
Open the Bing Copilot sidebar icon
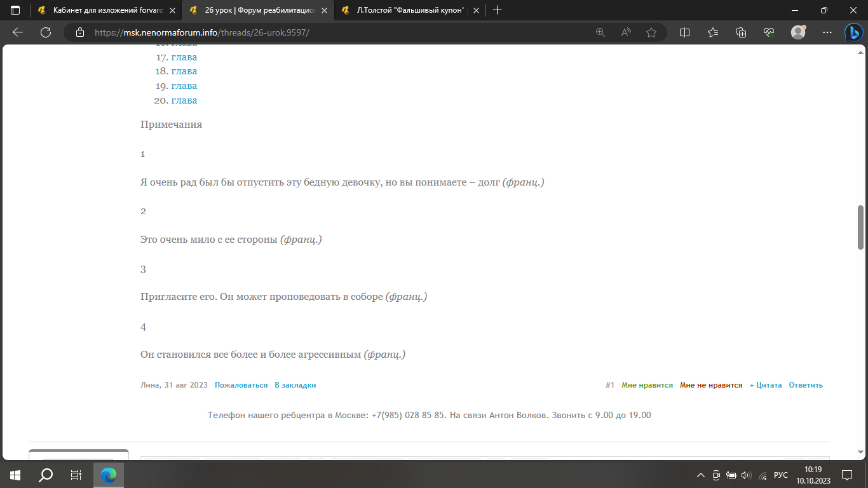tap(853, 32)
